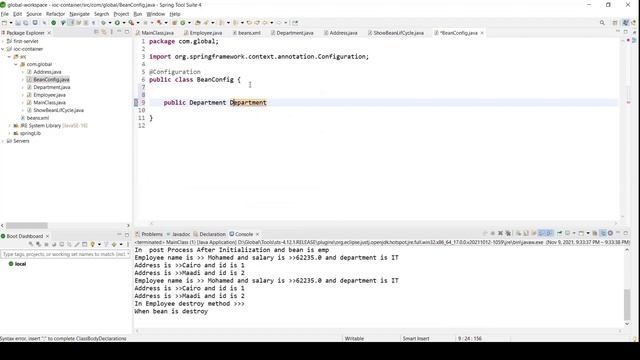Toggle Word Wrap in Console toolbar
This screenshot has width=640, height=360.
click(x=533, y=233)
